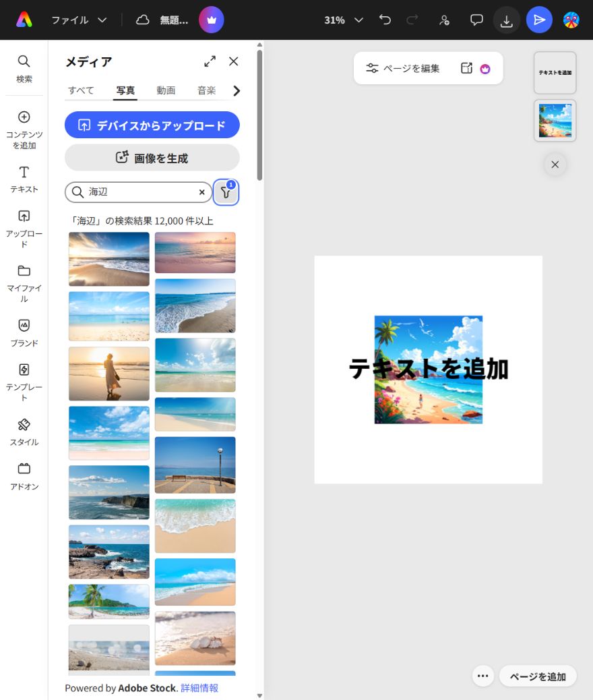Select the テキスト sidebar tool

click(x=24, y=179)
